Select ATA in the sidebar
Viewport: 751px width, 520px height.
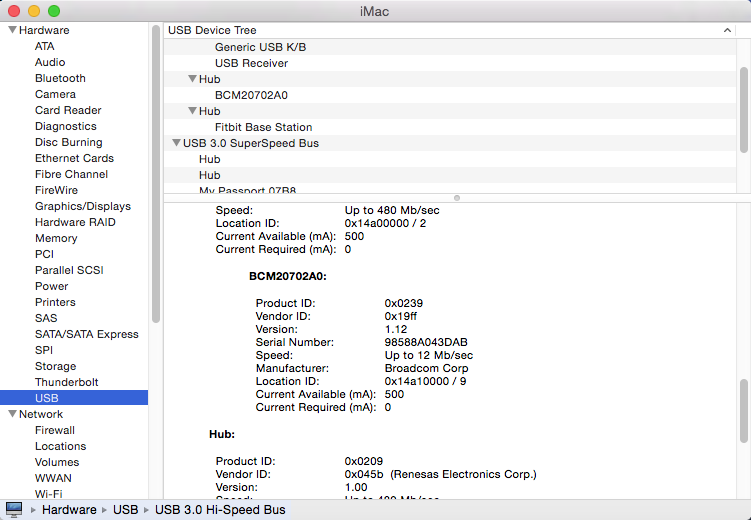pyautogui.click(x=45, y=46)
